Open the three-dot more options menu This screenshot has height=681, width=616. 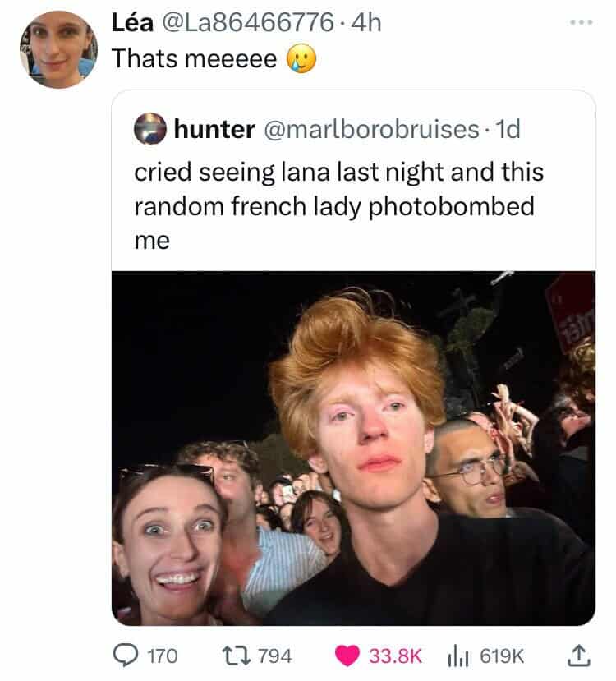click(x=582, y=22)
